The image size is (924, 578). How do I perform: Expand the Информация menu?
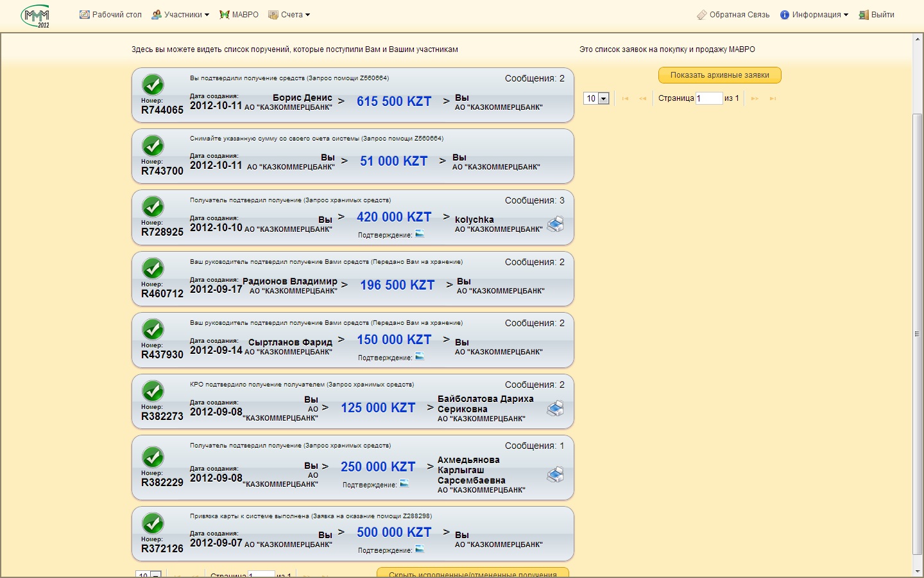pyautogui.click(x=814, y=15)
